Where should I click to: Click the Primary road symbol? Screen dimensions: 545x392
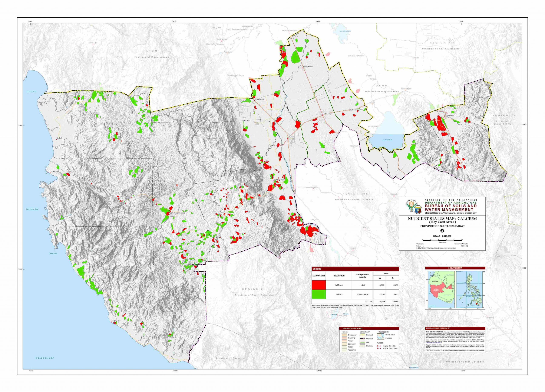[x=344, y=341]
